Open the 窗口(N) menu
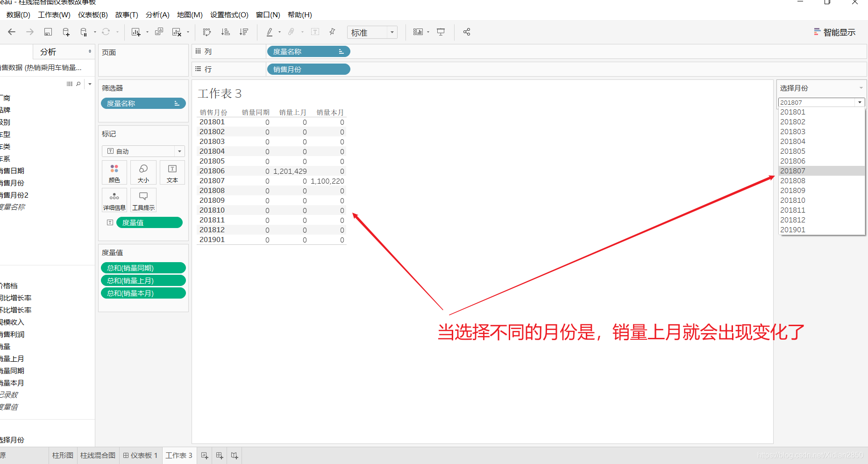 click(x=268, y=15)
